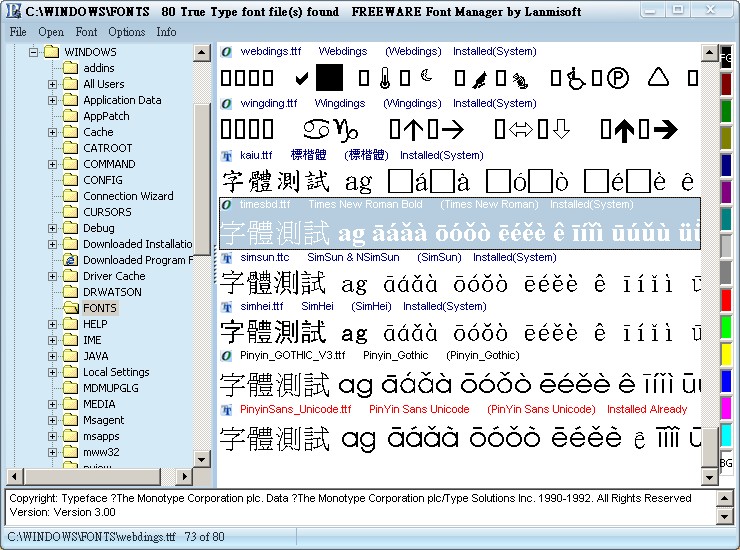The width and height of the screenshot is (740, 550).
Task: Expand the Debug folder node
Action: click(x=52, y=228)
